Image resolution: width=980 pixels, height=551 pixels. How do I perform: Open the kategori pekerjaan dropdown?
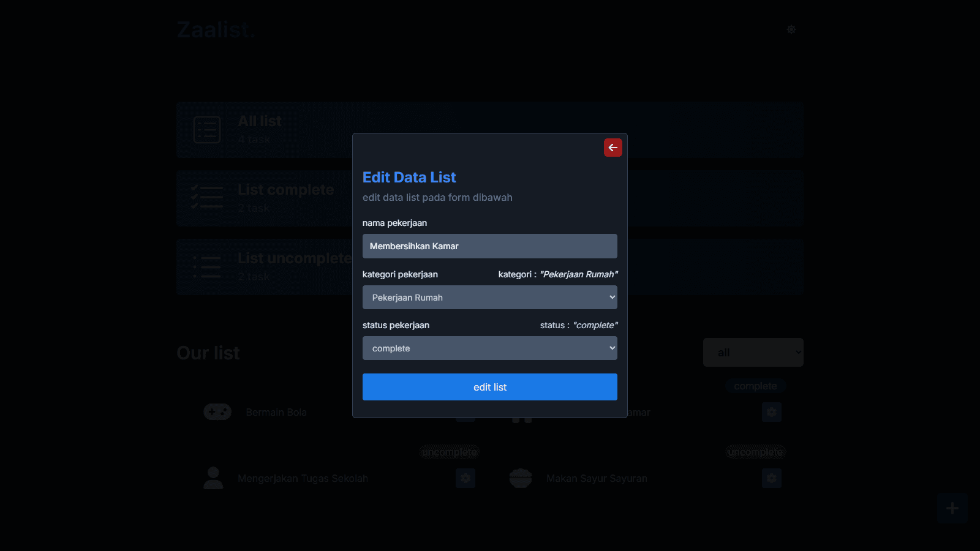[x=489, y=297]
